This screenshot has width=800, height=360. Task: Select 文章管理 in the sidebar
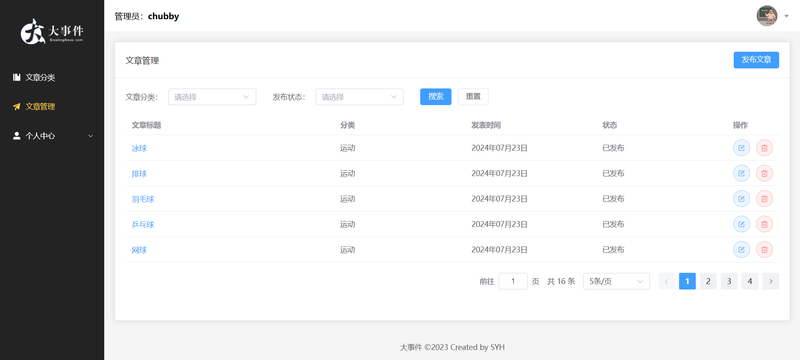[52, 107]
